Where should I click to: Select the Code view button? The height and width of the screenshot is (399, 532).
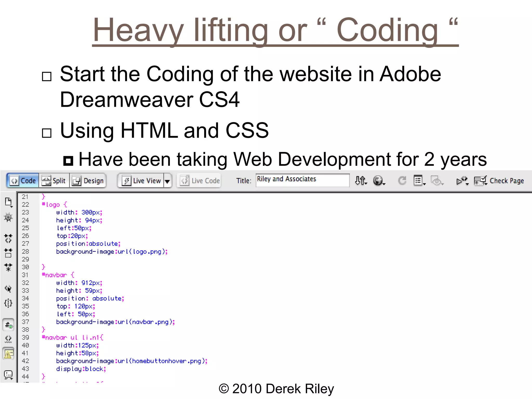23,181
